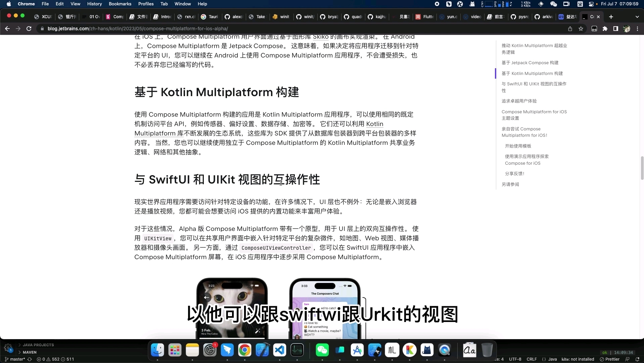Click Prettier in VS Code status bar
Image resolution: width=644 pixels, height=363 pixels.
pos(609,359)
